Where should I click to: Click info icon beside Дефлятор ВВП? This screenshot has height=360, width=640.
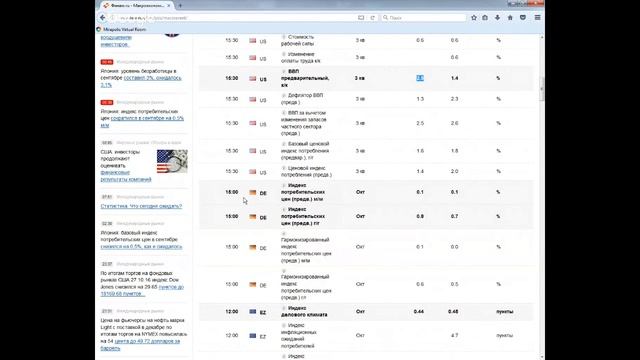coord(284,95)
